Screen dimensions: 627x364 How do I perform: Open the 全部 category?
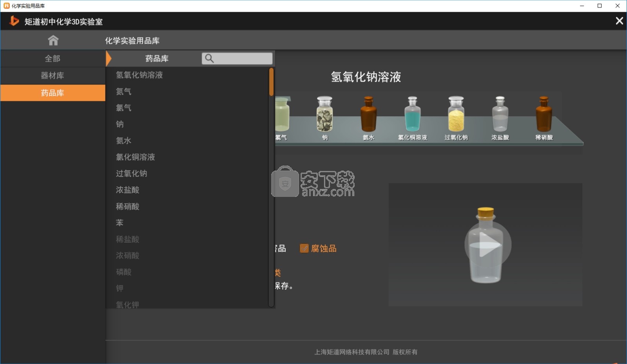[x=53, y=58]
